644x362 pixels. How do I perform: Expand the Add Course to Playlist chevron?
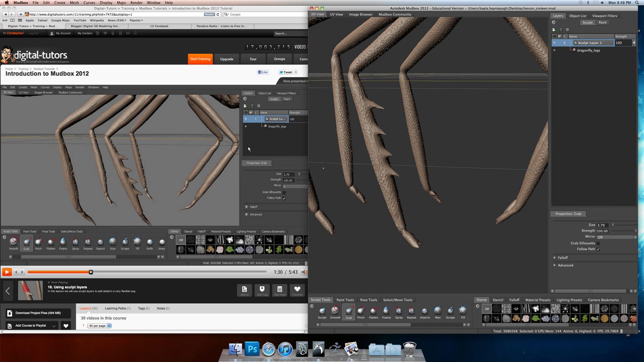[x=54, y=326]
